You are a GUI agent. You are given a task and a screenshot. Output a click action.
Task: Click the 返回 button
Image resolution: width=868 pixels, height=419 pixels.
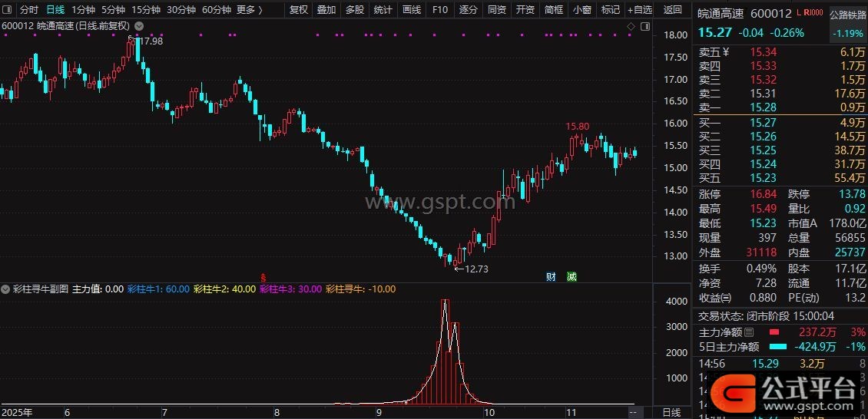[672, 10]
